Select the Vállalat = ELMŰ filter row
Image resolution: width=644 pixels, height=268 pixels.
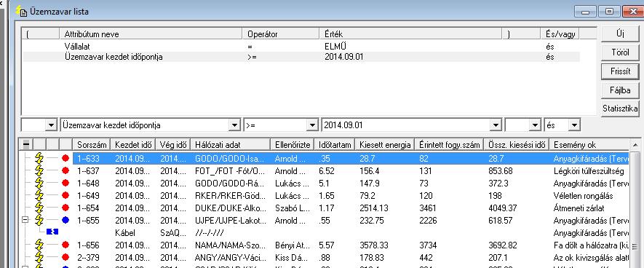point(301,47)
